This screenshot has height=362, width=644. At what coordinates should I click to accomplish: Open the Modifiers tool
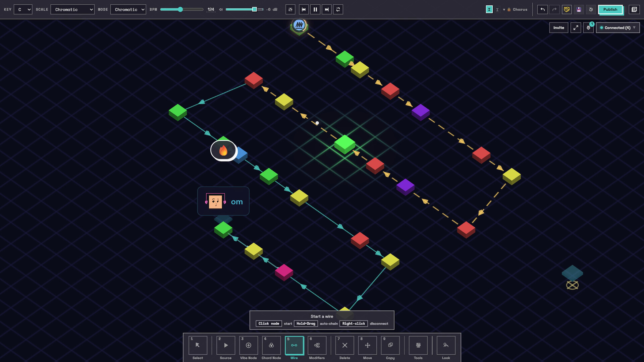(317, 345)
